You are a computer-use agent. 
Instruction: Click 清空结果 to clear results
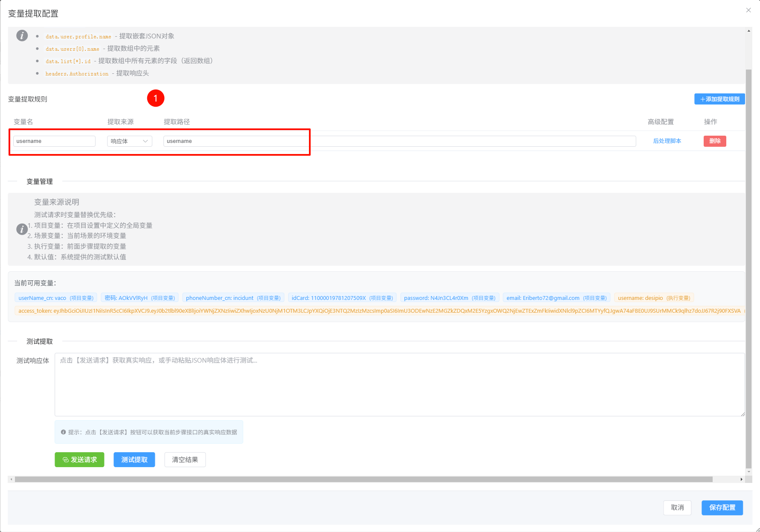click(x=185, y=460)
